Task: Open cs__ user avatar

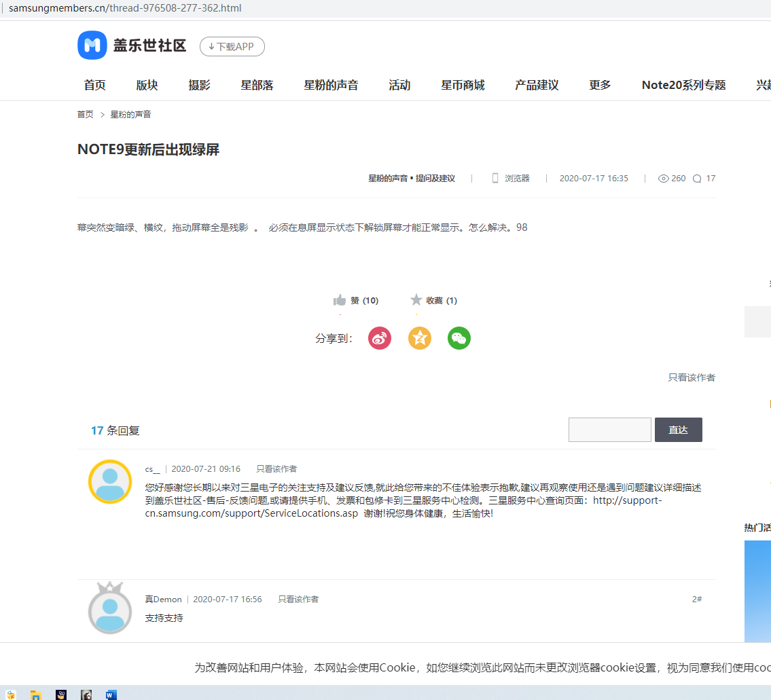Action: point(109,482)
